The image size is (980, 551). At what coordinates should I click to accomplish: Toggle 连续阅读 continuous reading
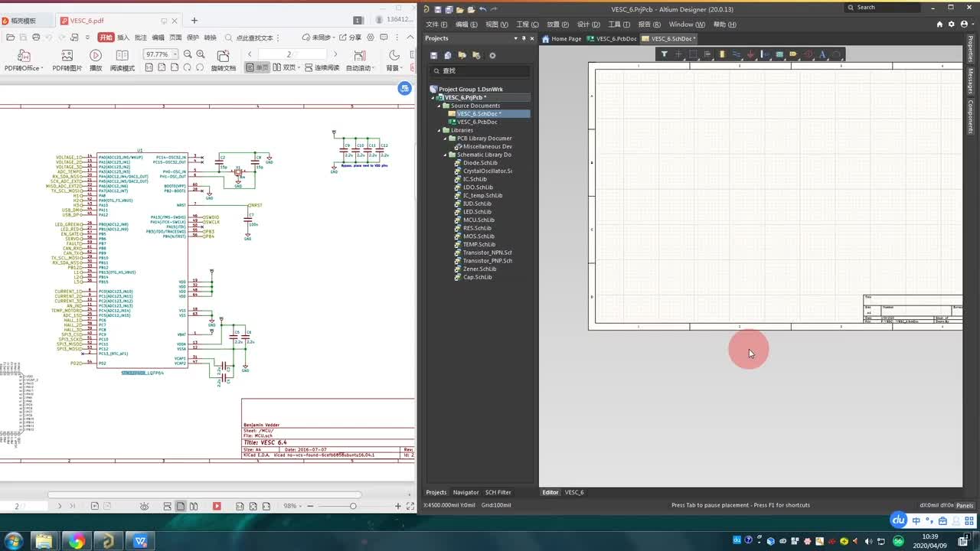(x=322, y=67)
